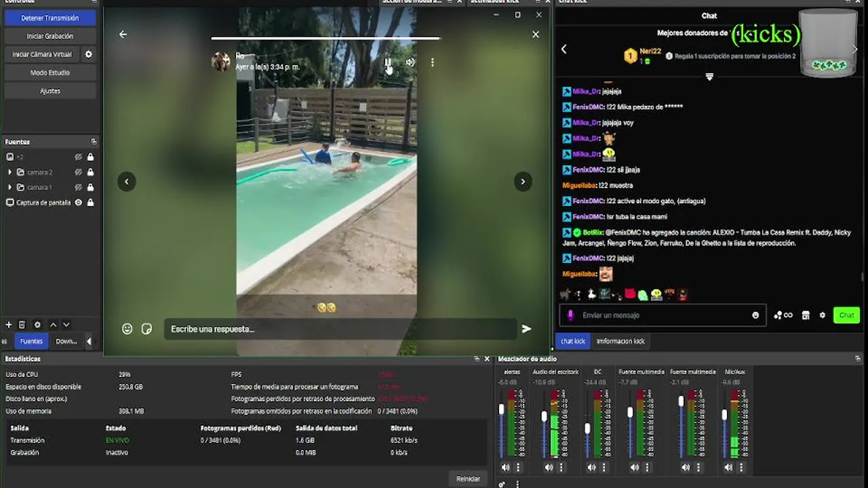Screen dimensions: 868x488
Task: Hide the Captura de pantalla source
Action: (x=79, y=202)
